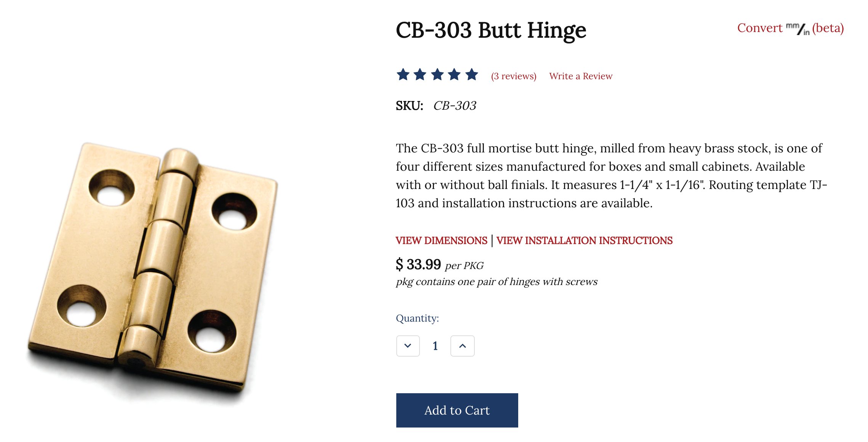Click the second rating star
The image size is (868, 442).
click(420, 75)
